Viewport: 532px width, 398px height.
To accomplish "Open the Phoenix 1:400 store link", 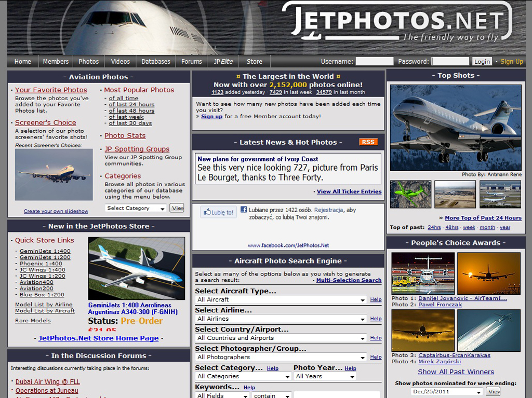I will pos(41,264).
